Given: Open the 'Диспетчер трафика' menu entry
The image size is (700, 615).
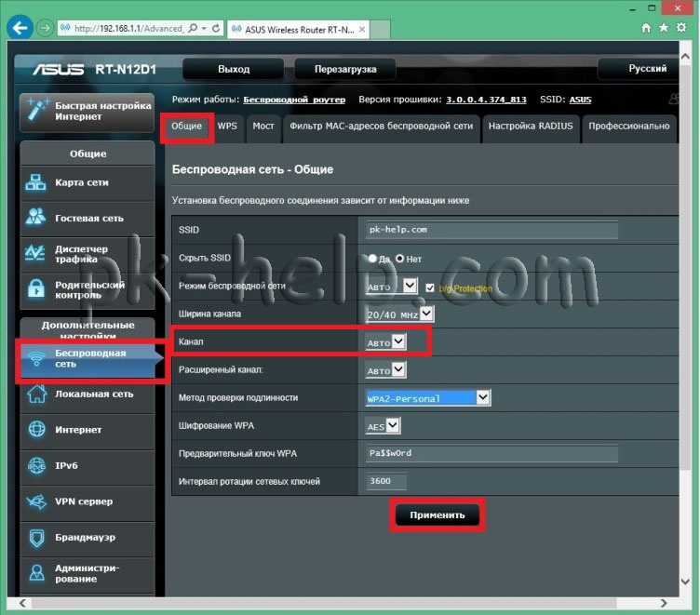Looking at the screenshot, I should (87, 254).
